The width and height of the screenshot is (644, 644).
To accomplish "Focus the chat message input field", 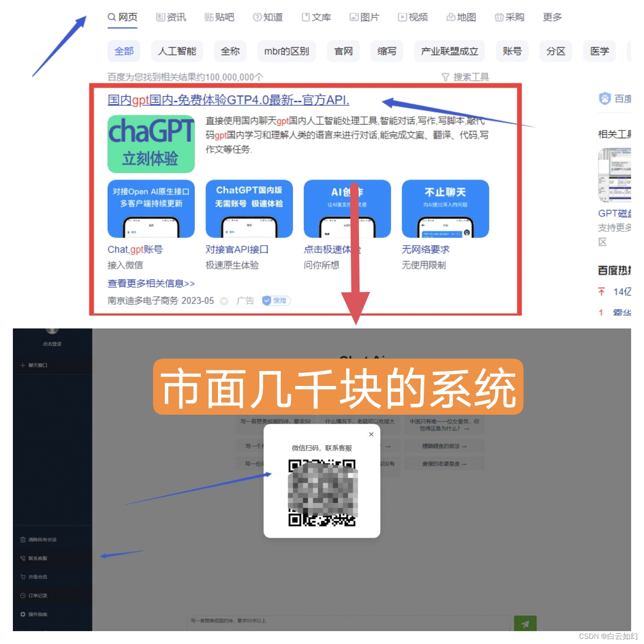I will click(349, 623).
